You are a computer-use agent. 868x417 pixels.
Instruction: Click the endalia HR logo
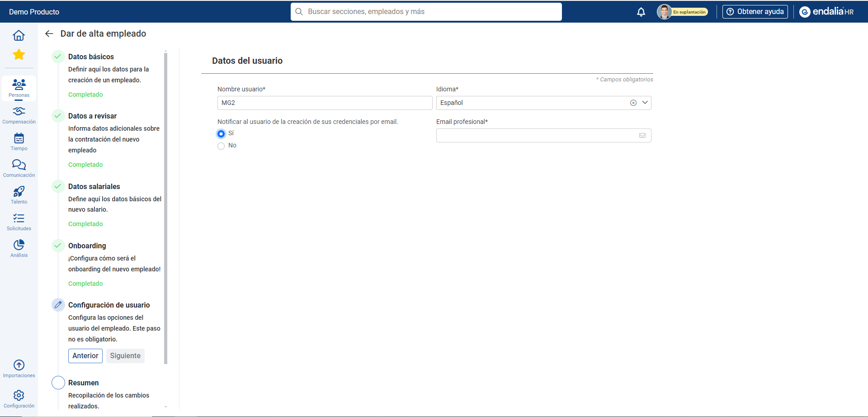click(826, 12)
